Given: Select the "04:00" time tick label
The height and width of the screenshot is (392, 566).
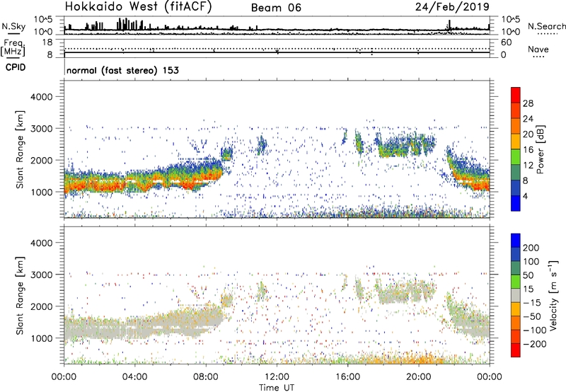Looking at the screenshot, I should coord(134,377).
